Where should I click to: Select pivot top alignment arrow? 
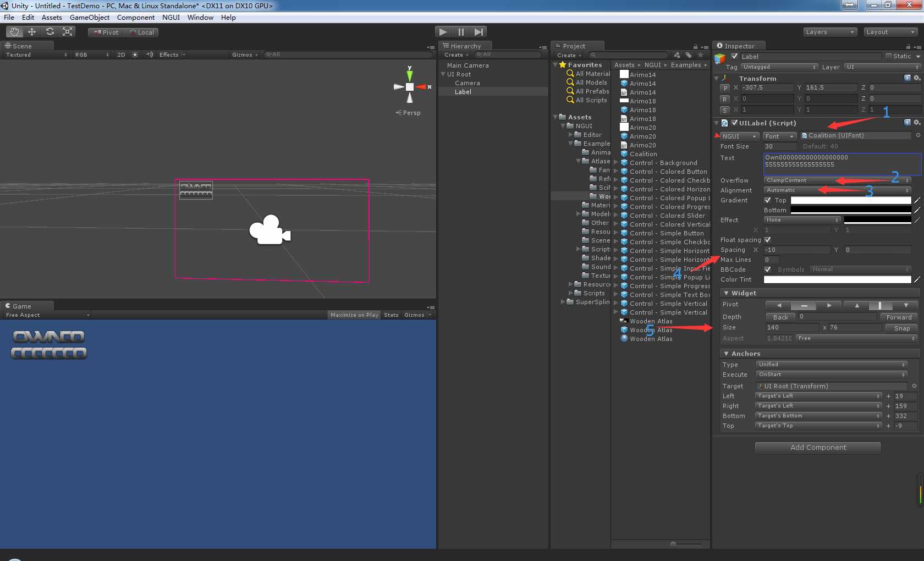tap(856, 305)
